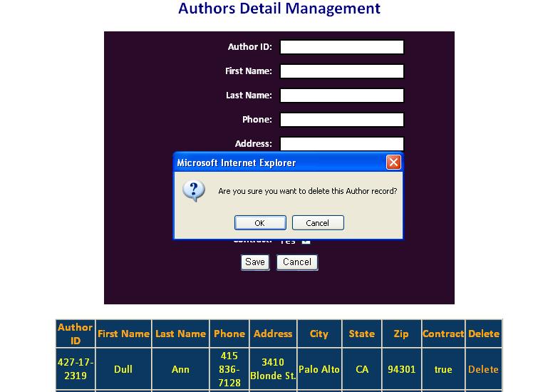Focus the Author ID input field

342,47
